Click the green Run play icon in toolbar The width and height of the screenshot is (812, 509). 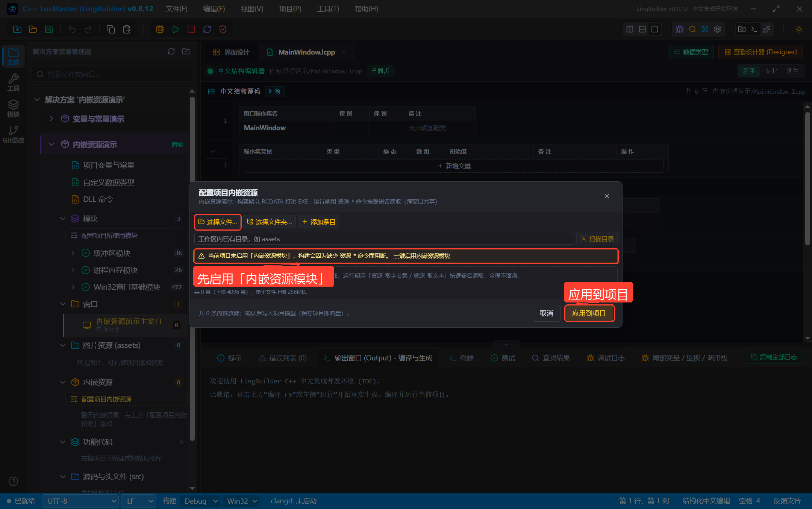click(x=176, y=29)
